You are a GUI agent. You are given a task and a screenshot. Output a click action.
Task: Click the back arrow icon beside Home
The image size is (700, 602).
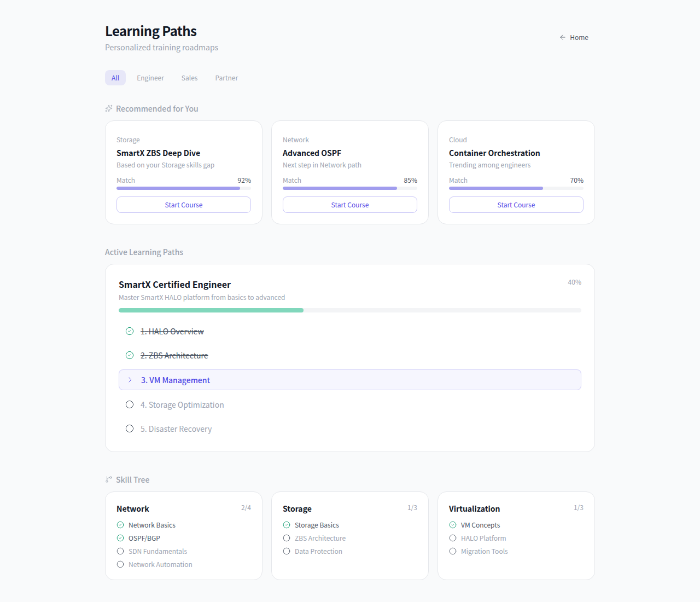coord(562,37)
